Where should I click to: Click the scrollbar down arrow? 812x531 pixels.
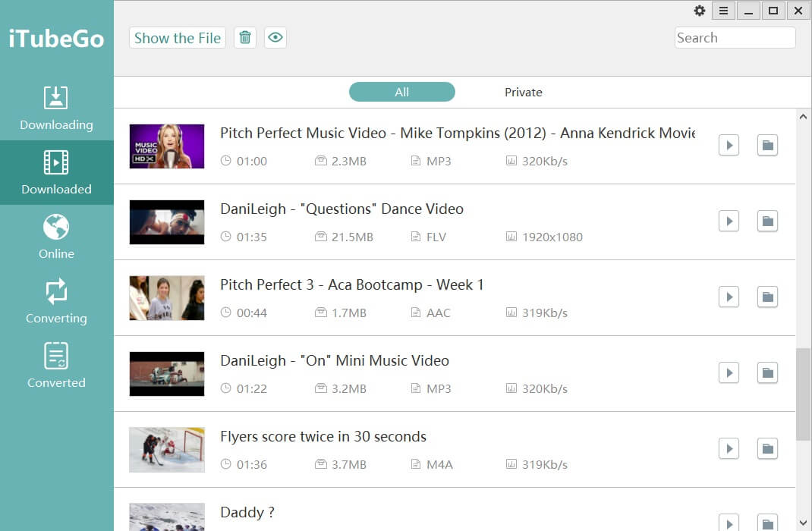tap(803, 523)
